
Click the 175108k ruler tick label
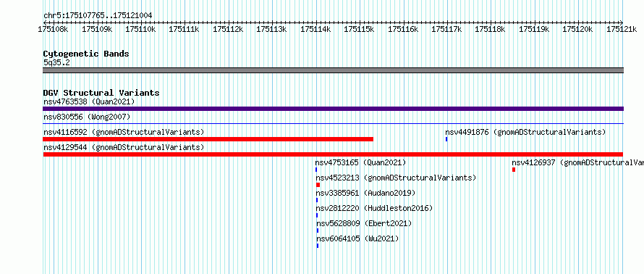pyautogui.click(x=54, y=29)
